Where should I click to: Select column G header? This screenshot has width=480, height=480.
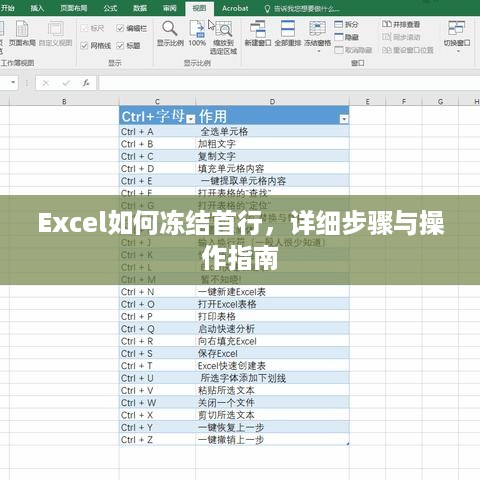tap(440, 101)
